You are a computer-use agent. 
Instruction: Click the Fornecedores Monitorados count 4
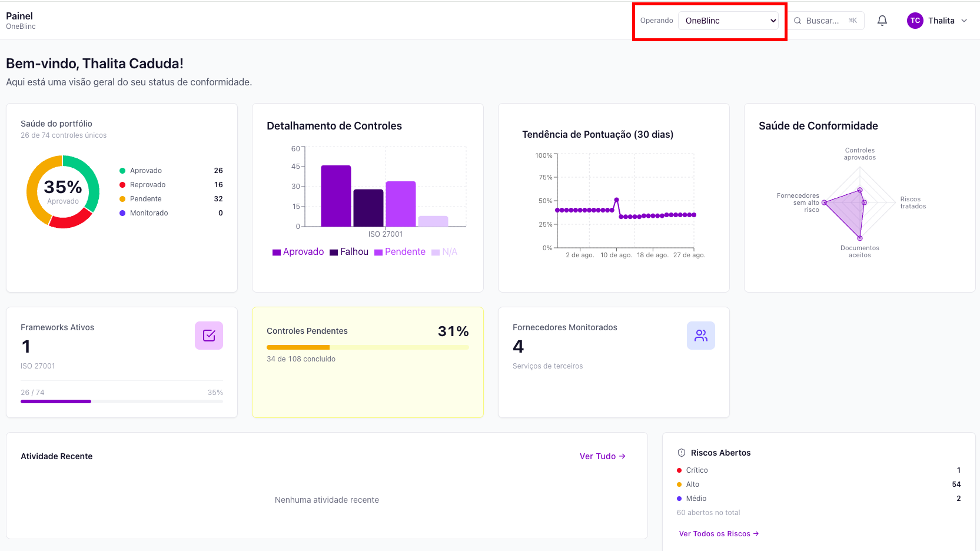coord(518,347)
